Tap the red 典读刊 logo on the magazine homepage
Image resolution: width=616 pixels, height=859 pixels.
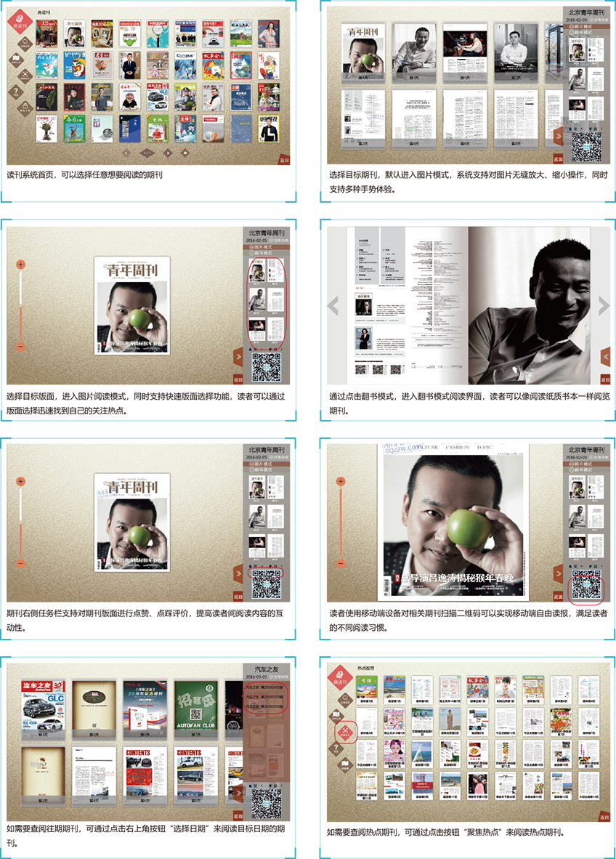[20, 23]
